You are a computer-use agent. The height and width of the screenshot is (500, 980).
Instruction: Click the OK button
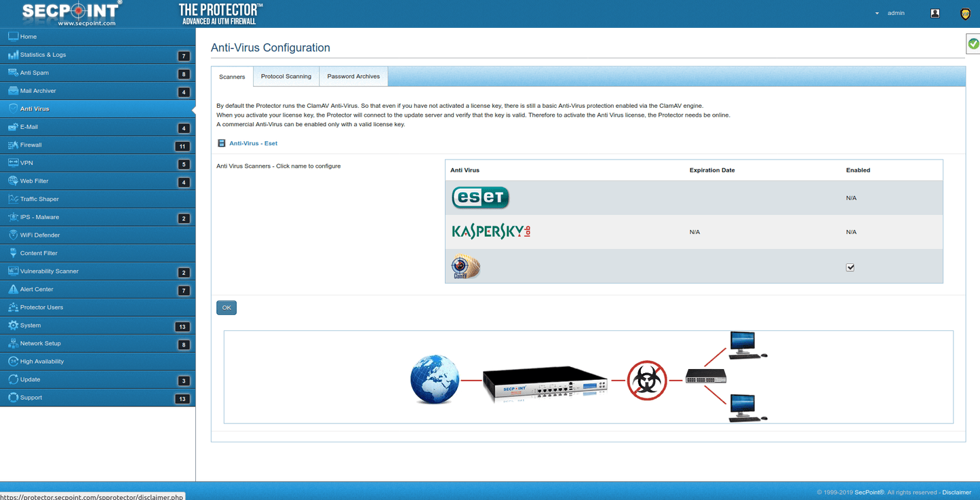click(226, 307)
